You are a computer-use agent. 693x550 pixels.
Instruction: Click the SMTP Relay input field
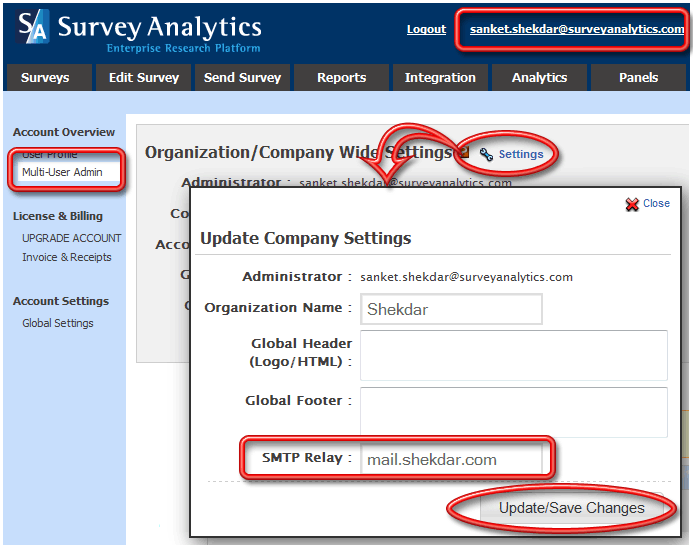click(451, 459)
